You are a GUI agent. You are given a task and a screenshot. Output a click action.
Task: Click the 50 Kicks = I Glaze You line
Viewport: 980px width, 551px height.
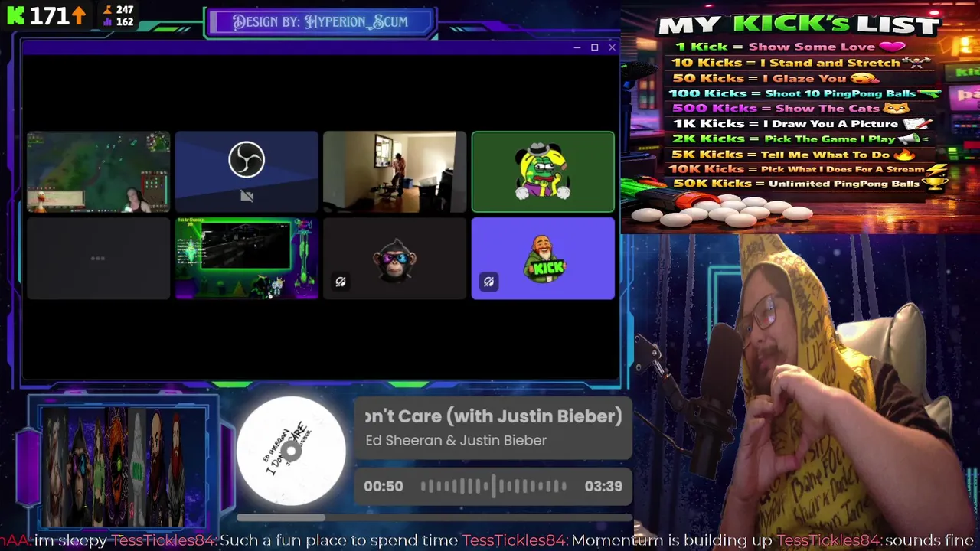pos(776,78)
